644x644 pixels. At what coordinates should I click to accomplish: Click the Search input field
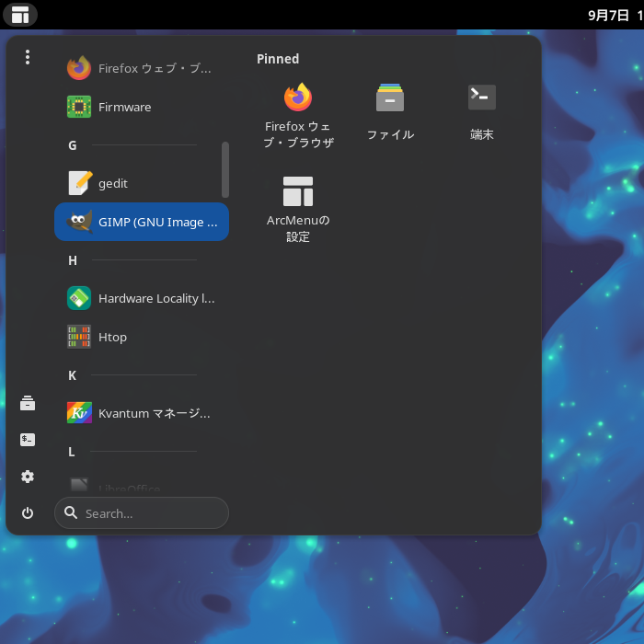142,513
